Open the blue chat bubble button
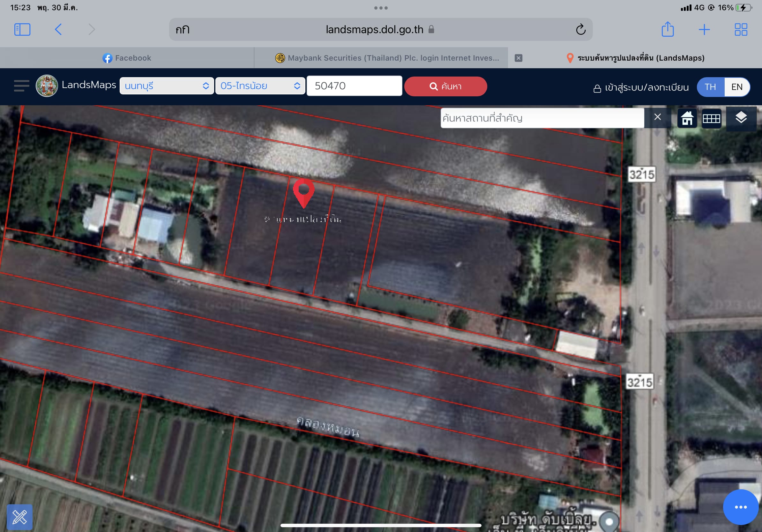The height and width of the screenshot is (532, 762). point(740,507)
